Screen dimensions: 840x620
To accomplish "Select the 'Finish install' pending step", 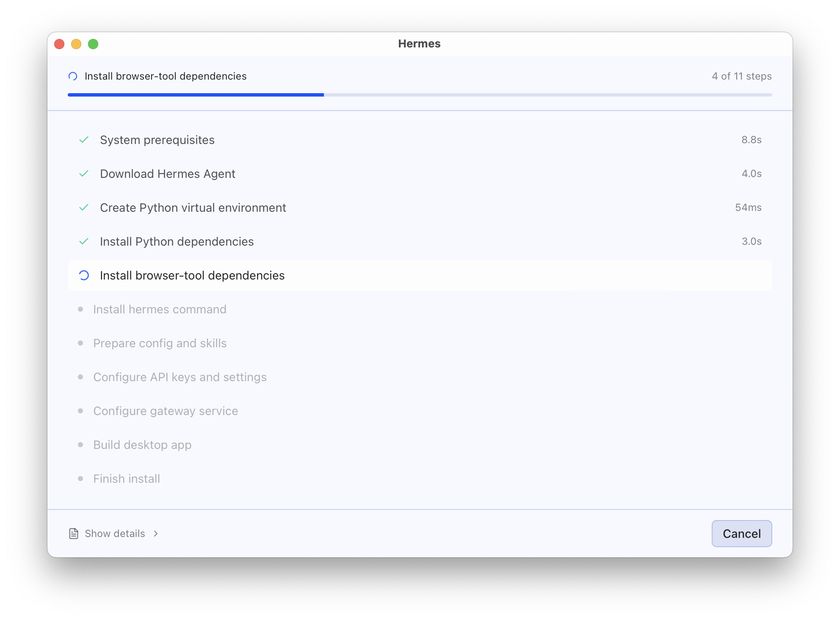I will (x=127, y=479).
